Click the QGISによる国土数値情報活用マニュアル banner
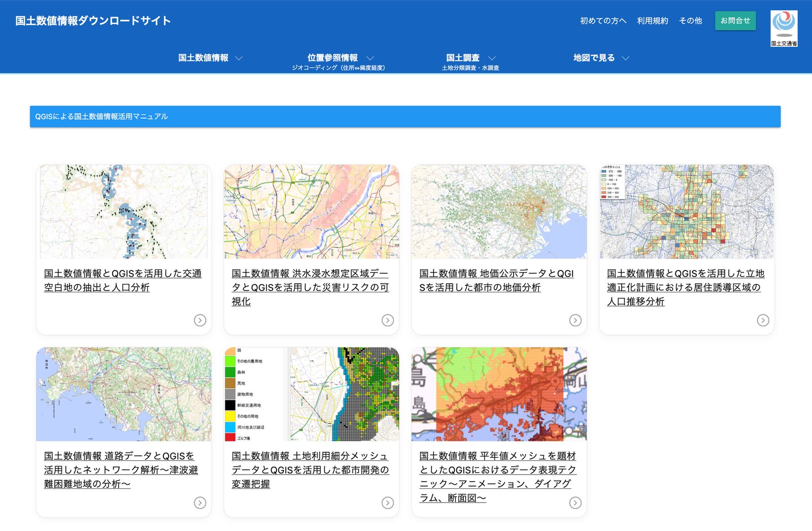The height and width of the screenshot is (531, 812). [x=405, y=117]
